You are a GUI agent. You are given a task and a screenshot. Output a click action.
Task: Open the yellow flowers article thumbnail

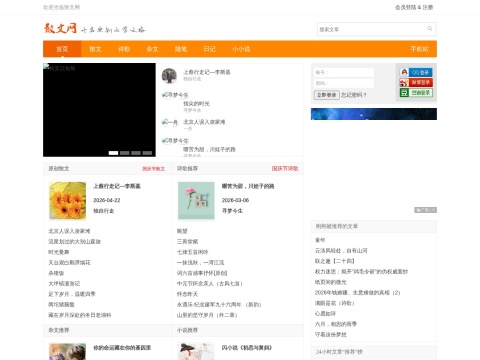[68, 200]
